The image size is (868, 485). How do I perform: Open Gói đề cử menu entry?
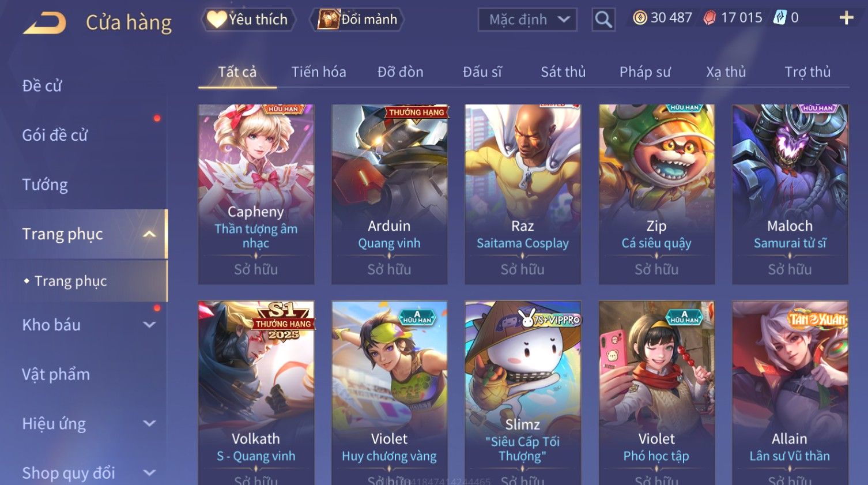coord(55,135)
